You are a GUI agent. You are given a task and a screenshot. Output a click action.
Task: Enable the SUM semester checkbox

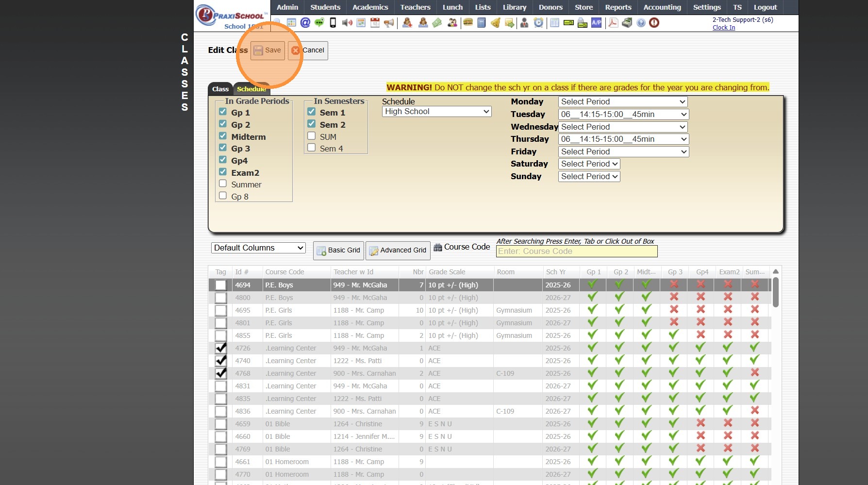(x=312, y=136)
